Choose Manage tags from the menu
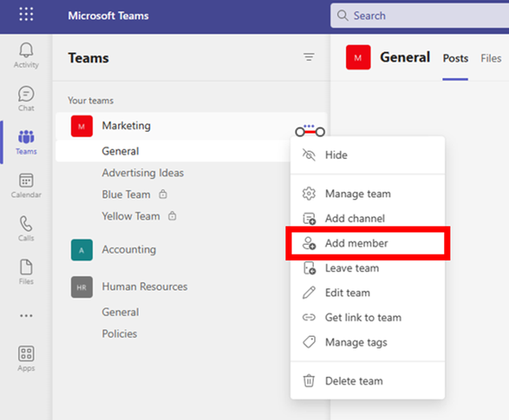This screenshot has width=509, height=420. coord(368,342)
